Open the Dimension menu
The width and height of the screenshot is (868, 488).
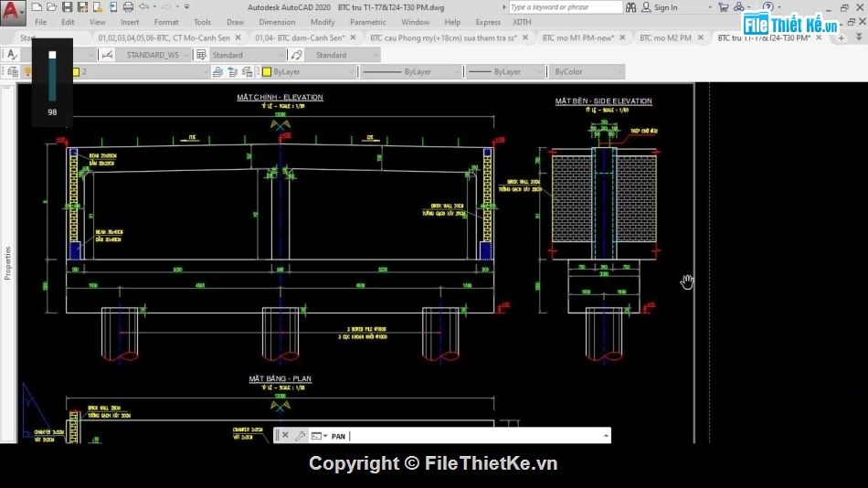(277, 22)
